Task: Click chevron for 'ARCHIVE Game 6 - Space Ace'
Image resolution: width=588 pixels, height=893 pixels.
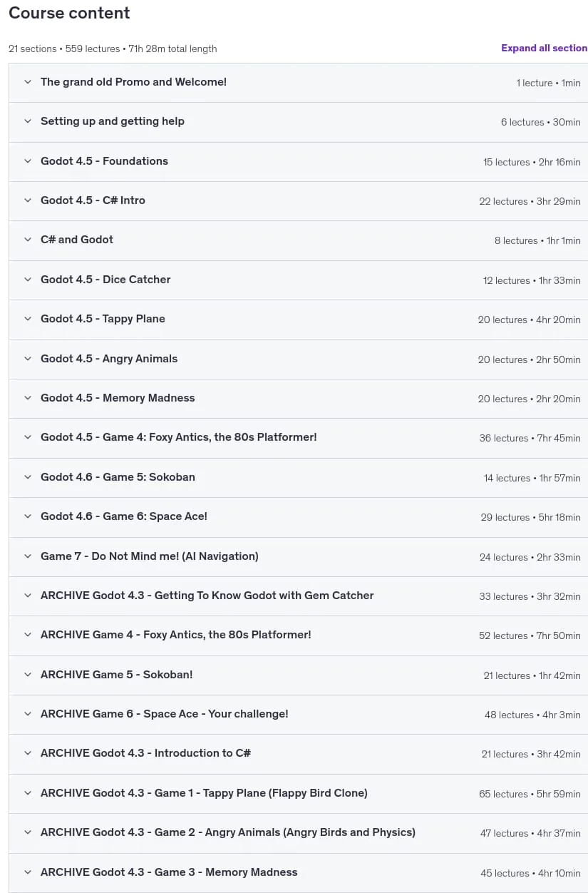Action: click(28, 714)
